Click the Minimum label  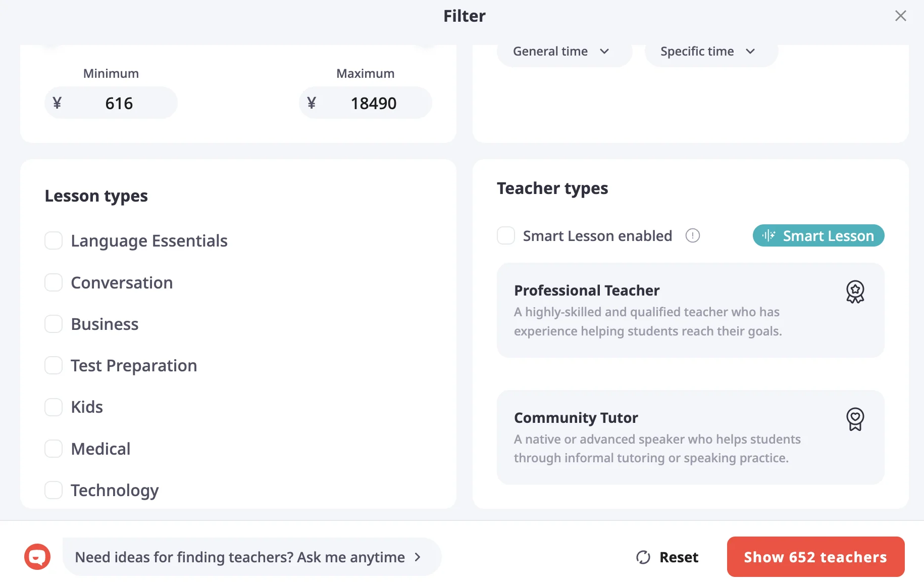coord(111,73)
